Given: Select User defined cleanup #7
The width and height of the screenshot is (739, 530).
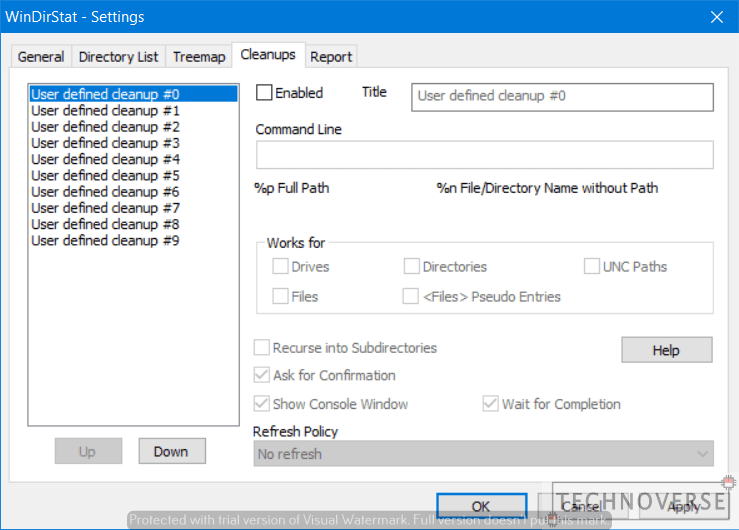Looking at the screenshot, I should pos(133,208).
